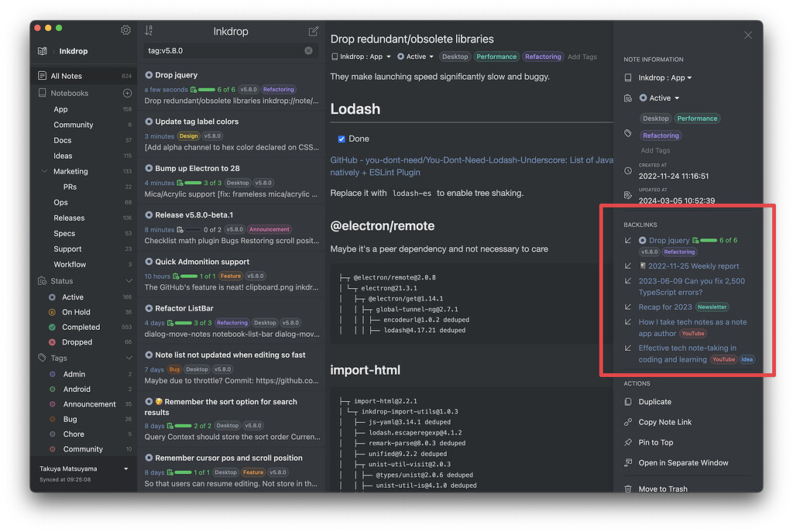The width and height of the screenshot is (793, 532).
Task: Create a new note with the compose icon
Action: click(x=313, y=30)
